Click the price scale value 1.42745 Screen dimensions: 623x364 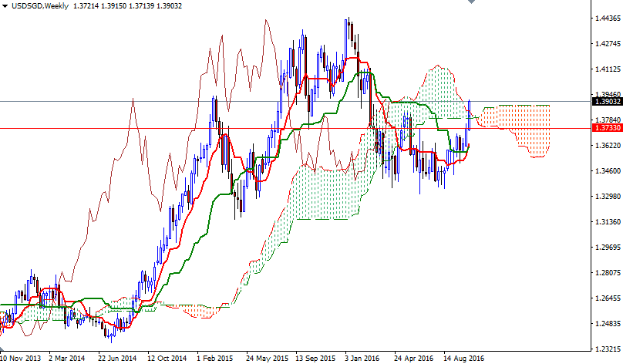pyautogui.click(x=608, y=44)
